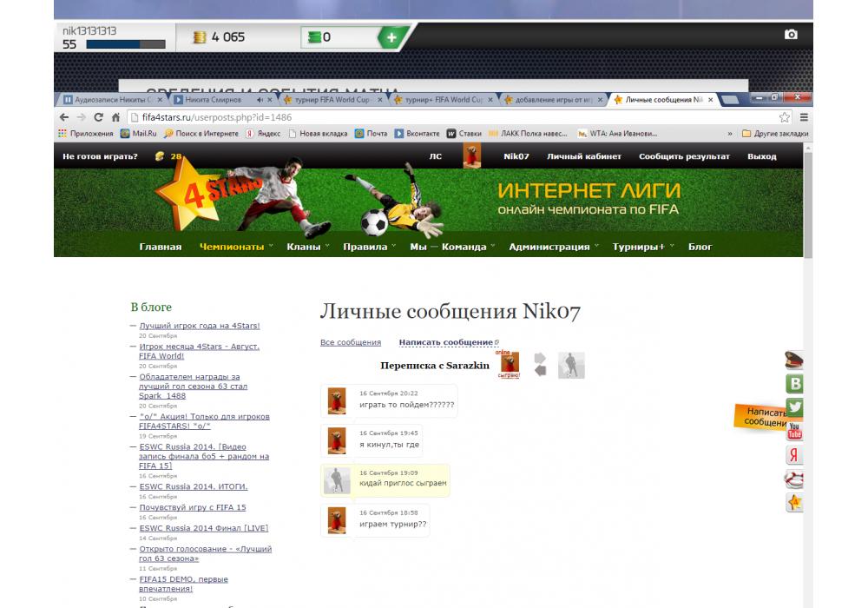
Task: Click Sarazkin's grey avatar thumbnail
Action: [x=571, y=366]
